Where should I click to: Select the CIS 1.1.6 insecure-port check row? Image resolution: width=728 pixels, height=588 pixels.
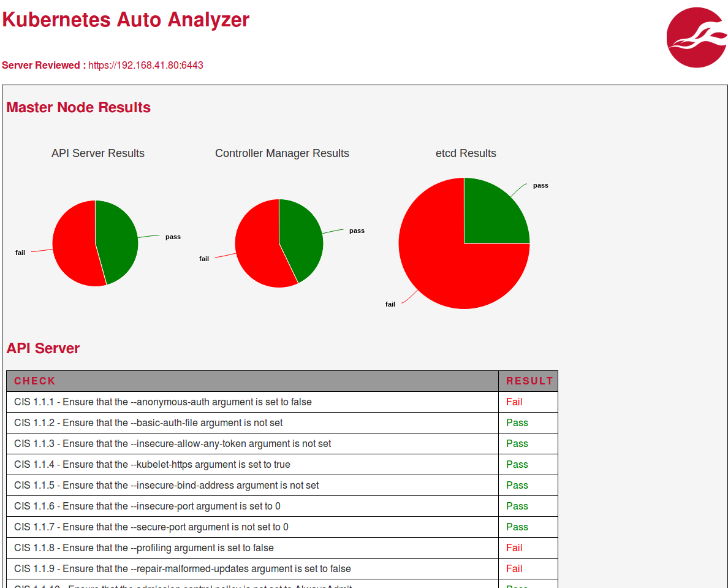pyautogui.click(x=282, y=506)
